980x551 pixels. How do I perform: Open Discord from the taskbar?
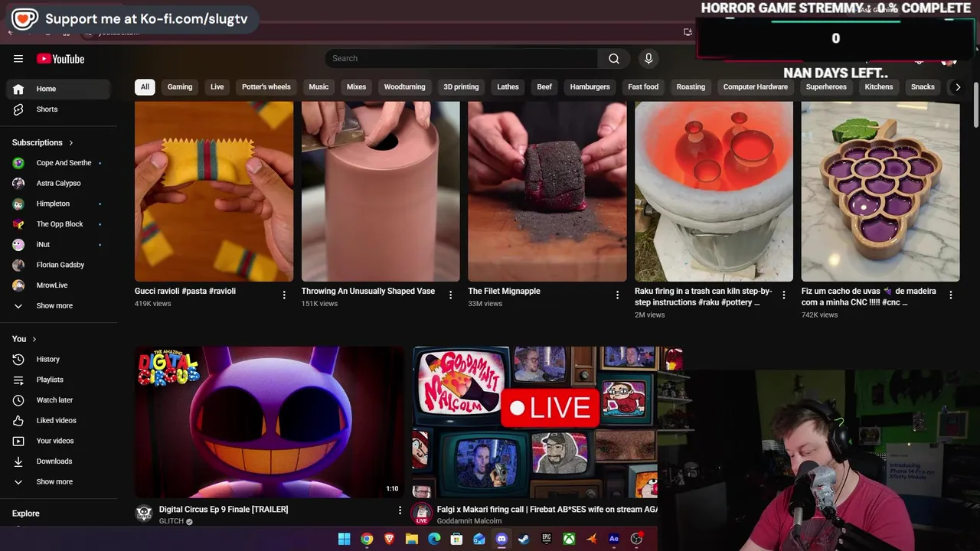point(501,539)
